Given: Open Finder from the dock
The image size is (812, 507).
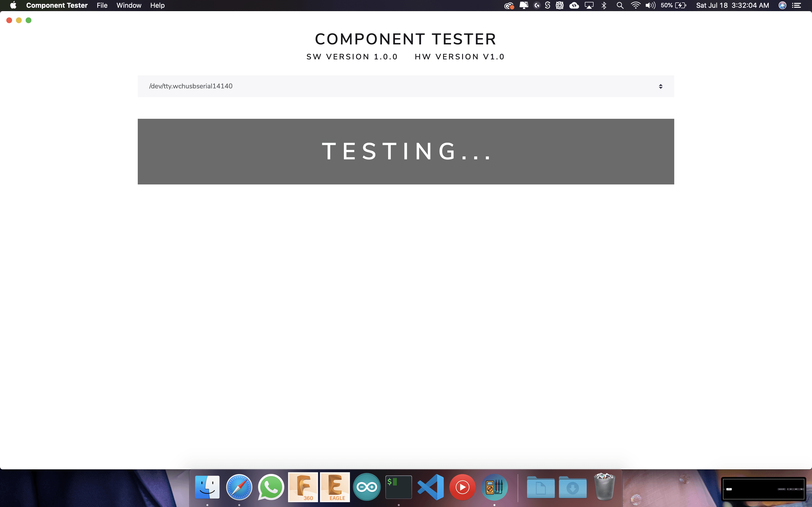Looking at the screenshot, I should pyautogui.click(x=207, y=486).
